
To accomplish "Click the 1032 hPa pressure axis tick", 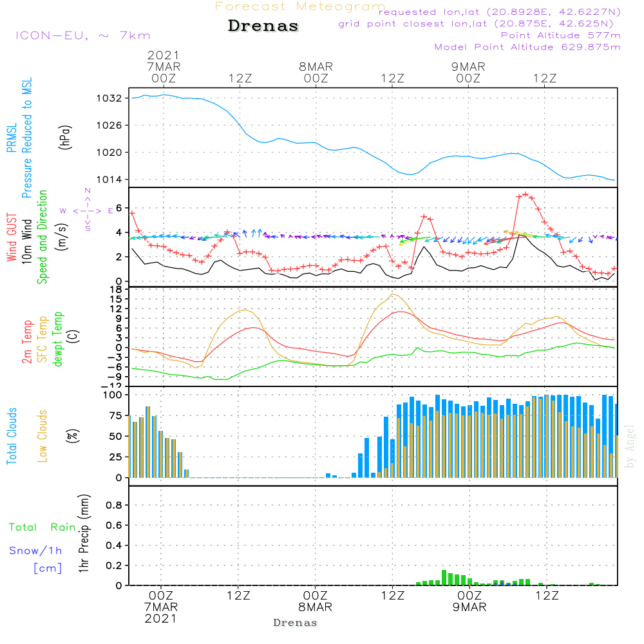I will point(109,98).
